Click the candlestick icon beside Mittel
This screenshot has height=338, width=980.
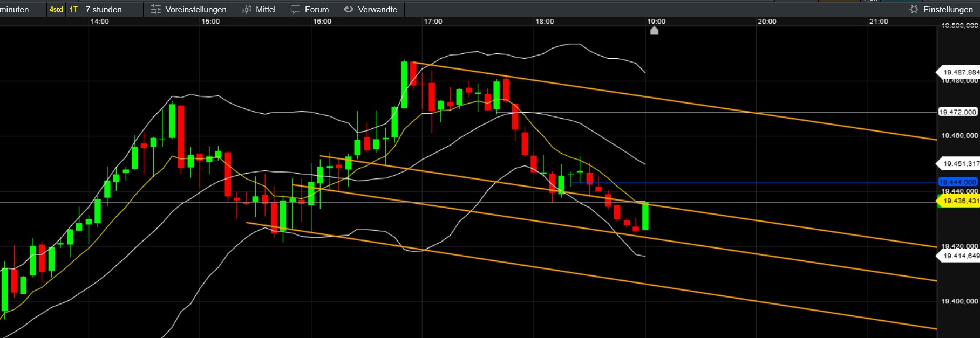pyautogui.click(x=247, y=9)
